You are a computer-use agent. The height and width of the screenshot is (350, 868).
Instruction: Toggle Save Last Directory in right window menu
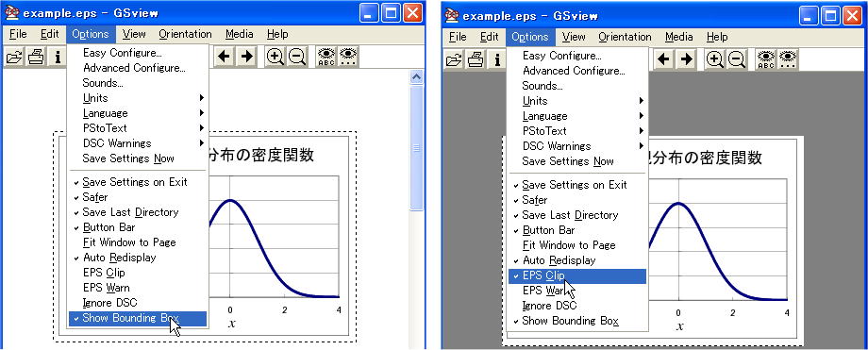577,215
